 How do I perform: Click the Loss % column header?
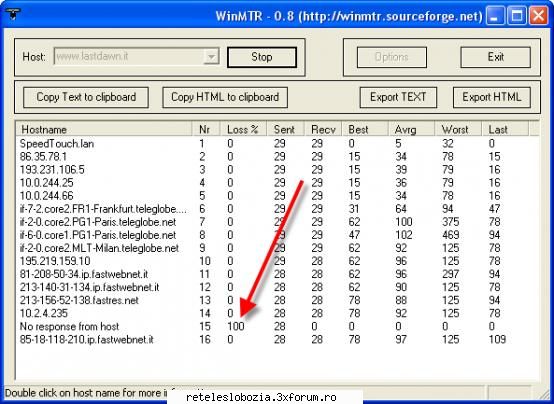click(x=243, y=129)
